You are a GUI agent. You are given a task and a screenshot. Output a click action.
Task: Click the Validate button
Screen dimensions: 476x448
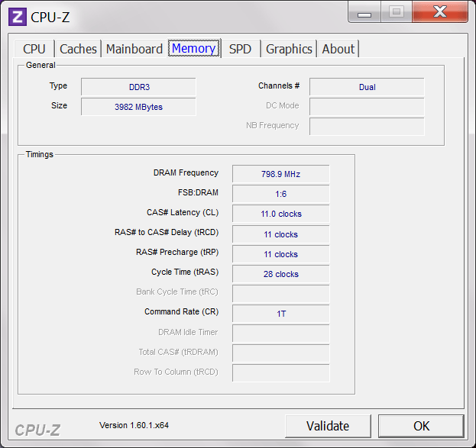(328, 426)
